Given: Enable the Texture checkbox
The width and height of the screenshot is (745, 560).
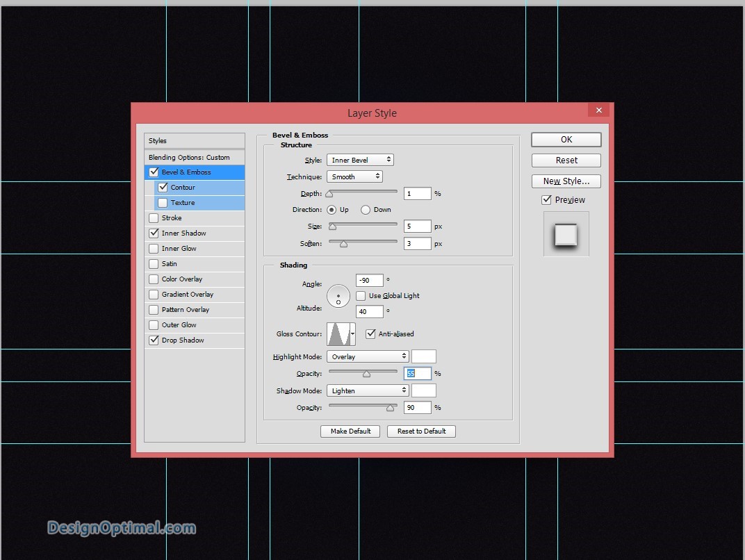Looking at the screenshot, I should 163,203.
